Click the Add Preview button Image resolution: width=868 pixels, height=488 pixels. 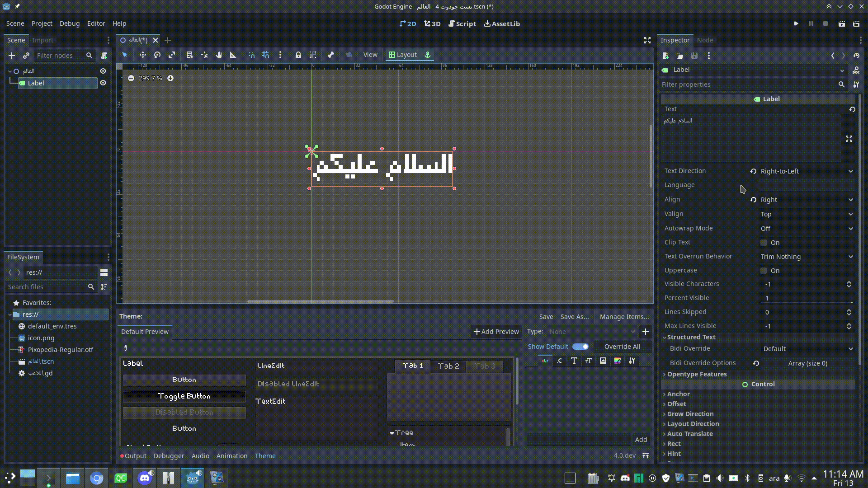(496, 332)
